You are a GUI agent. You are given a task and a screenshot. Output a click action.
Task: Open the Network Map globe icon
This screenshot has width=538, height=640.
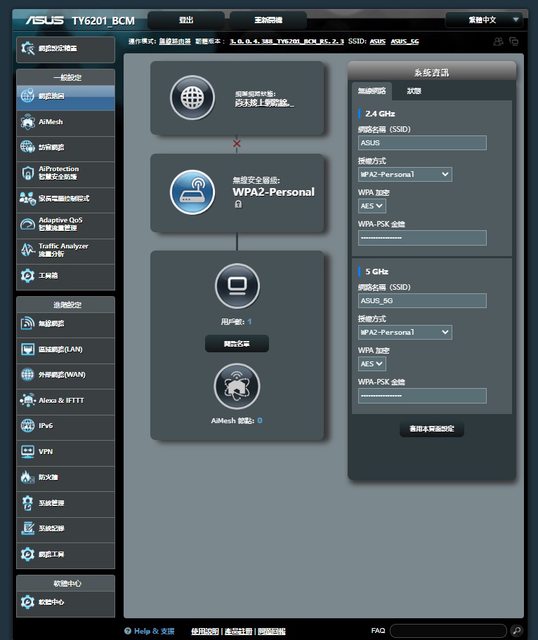coord(27,96)
